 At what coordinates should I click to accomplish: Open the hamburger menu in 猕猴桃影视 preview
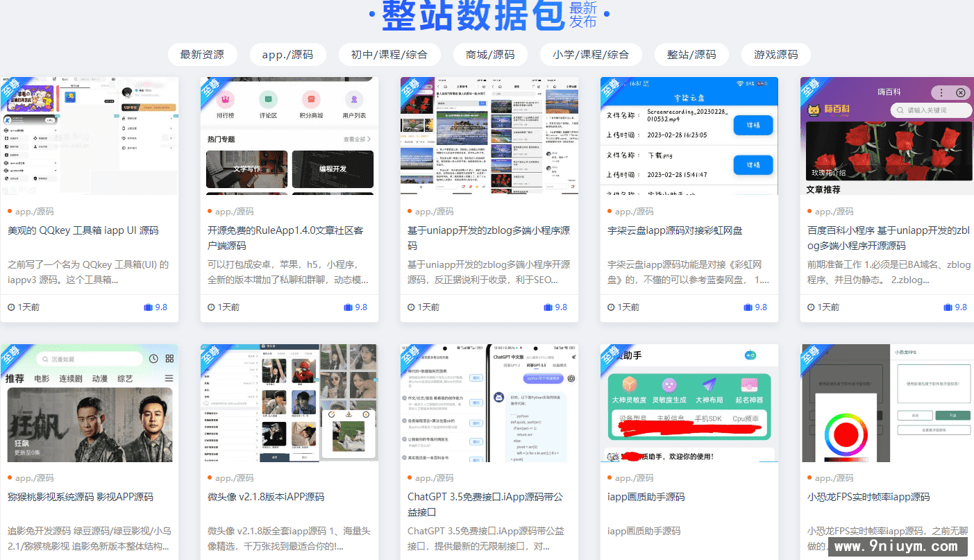tap(169, 378)
